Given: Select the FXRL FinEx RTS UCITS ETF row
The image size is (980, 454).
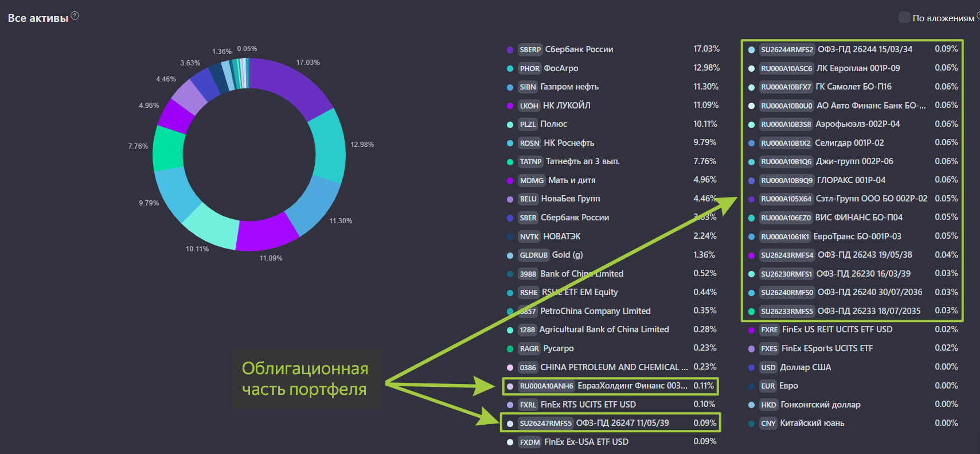Looking at the screenshot, I should [x=613, y=405].
